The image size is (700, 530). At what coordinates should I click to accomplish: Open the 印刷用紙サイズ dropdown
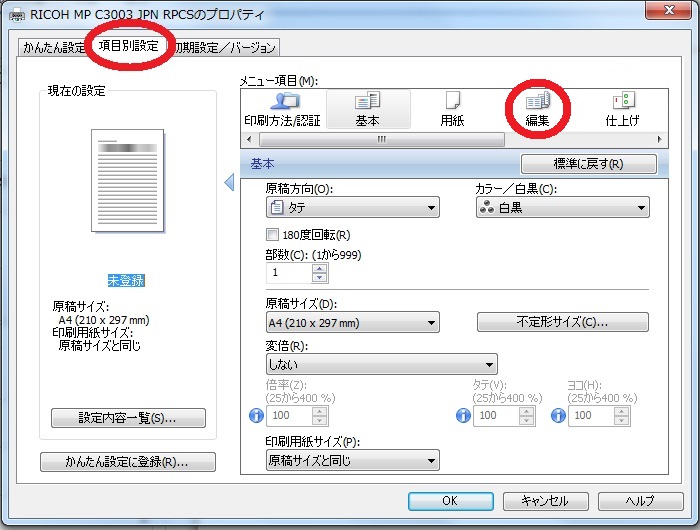(x=353, y=460)
